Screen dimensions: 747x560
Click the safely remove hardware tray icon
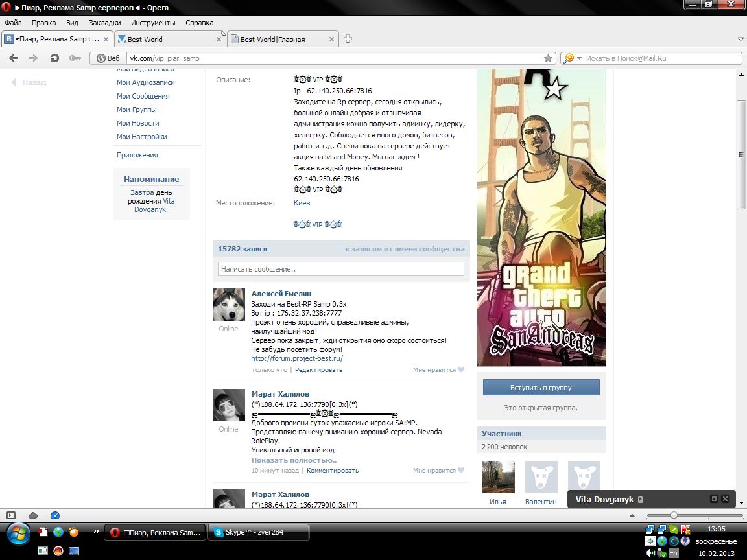point(661,553)
